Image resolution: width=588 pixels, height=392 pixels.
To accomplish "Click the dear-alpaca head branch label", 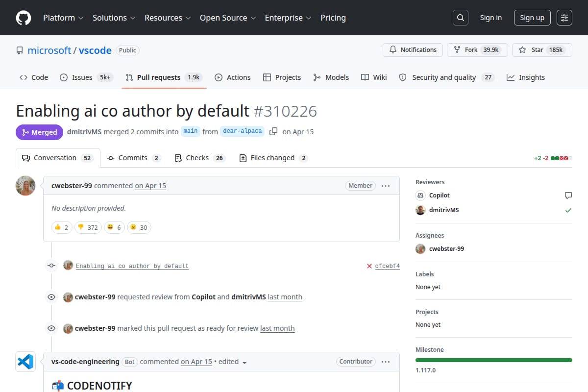I will coord(243,131).
